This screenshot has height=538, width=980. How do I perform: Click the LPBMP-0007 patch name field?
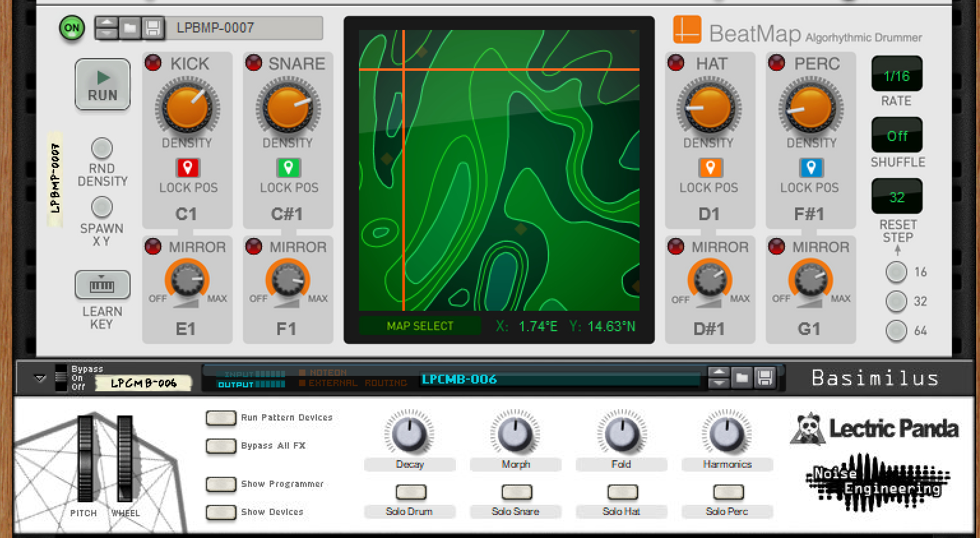coord(244,28)
